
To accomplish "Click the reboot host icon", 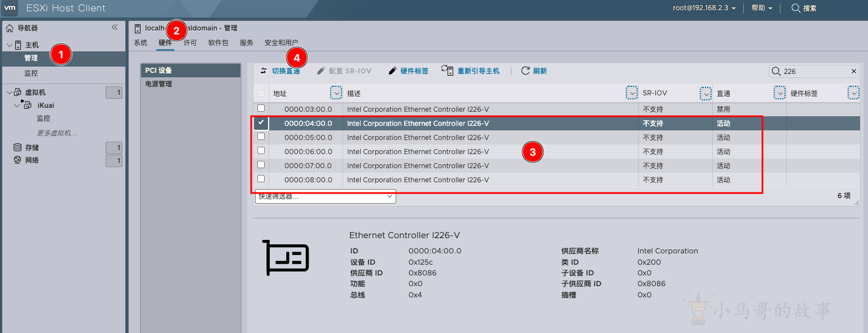I will [448, 70].
